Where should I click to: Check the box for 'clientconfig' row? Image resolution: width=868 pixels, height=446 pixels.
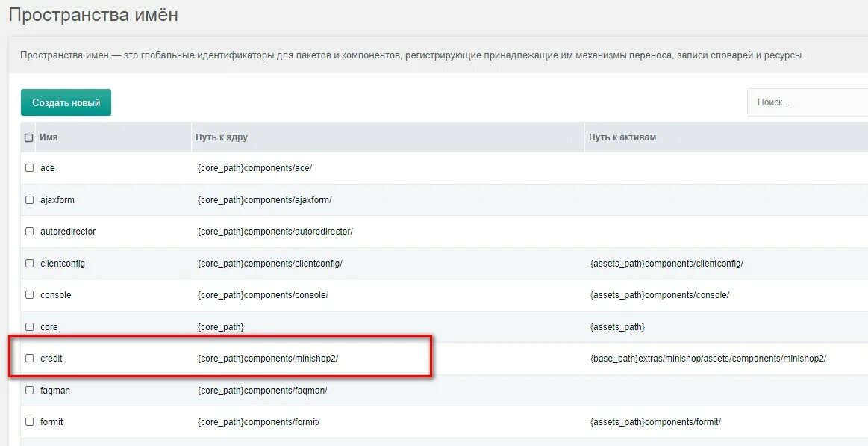pyautogui.click(x=29, y=263)
